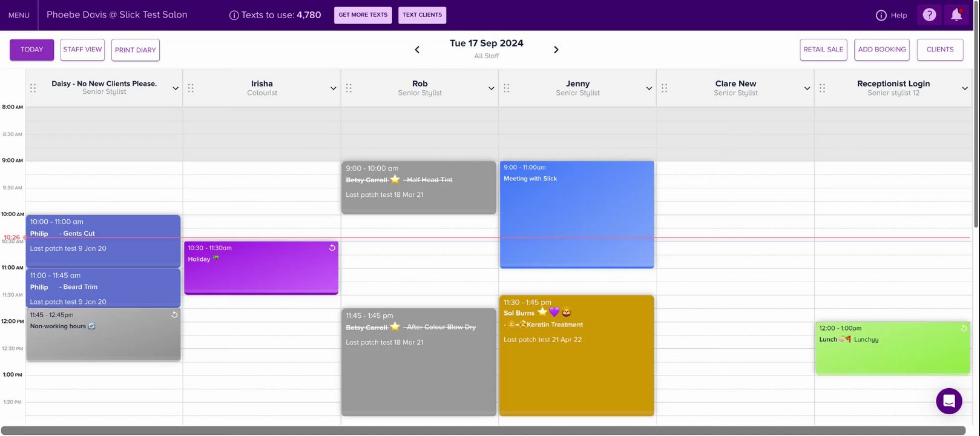Click the drag handle for Rob column
This screenshot has width=980, height=436.
pos(349,88)
